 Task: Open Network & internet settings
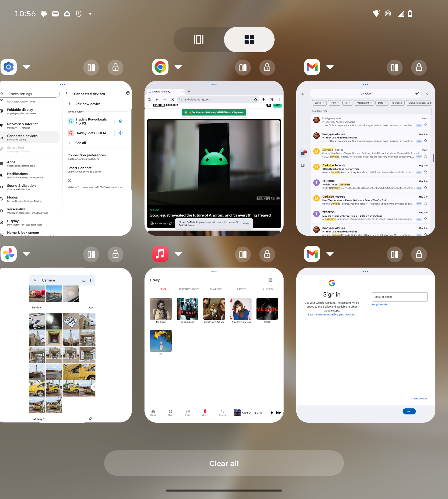(x=30, y=126)
